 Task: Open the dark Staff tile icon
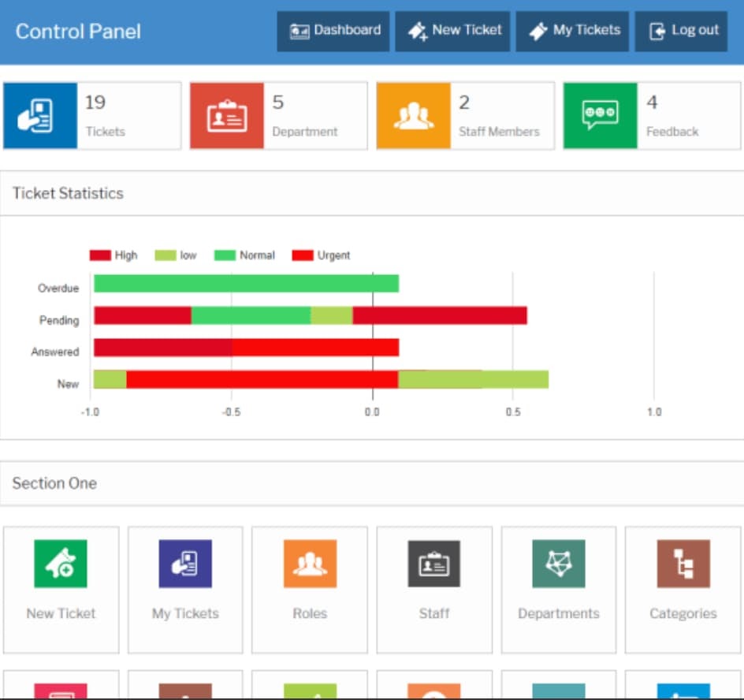[434, 564]
